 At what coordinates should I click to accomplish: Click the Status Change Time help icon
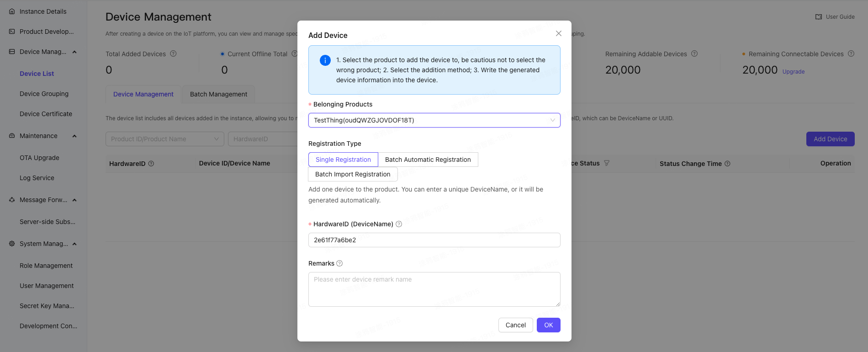pos(727,164)
